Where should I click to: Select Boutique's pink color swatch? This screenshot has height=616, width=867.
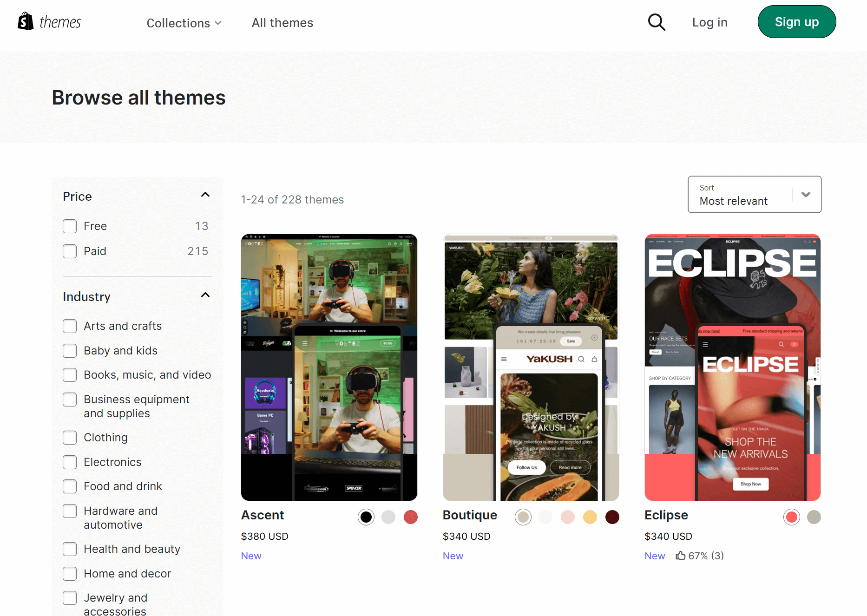coord(568,517)
